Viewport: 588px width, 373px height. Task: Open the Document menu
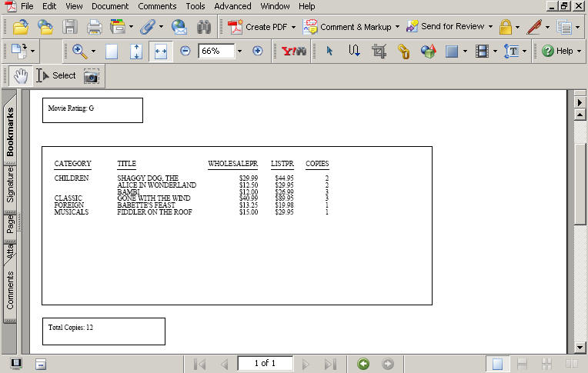(110, 6)
